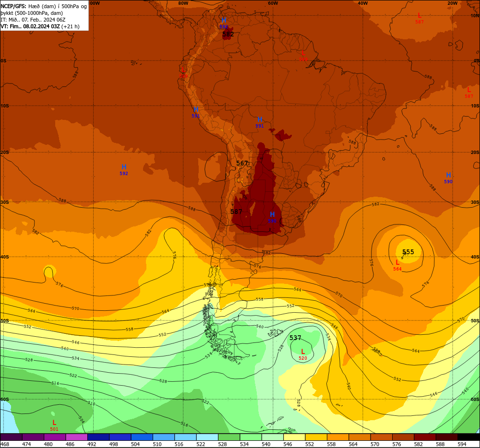
Task: Click the 'H 590' high marker over Uruguay
Action: (272, 217)
